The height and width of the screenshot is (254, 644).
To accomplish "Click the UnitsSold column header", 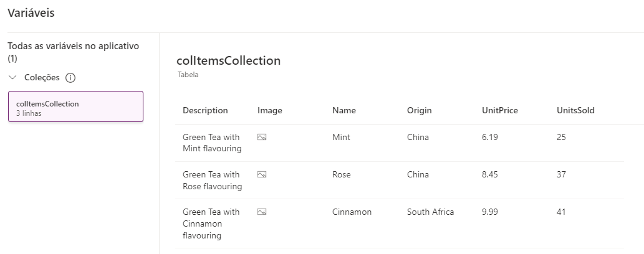I will click(x=575, y=111).
